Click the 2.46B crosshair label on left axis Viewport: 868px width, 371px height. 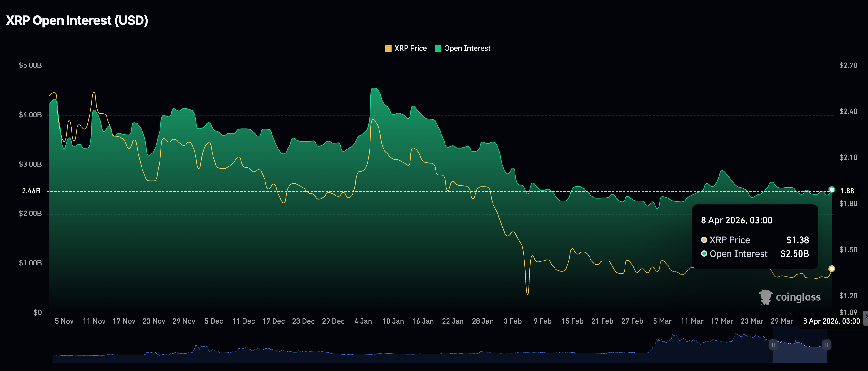(x=31, y=191)
